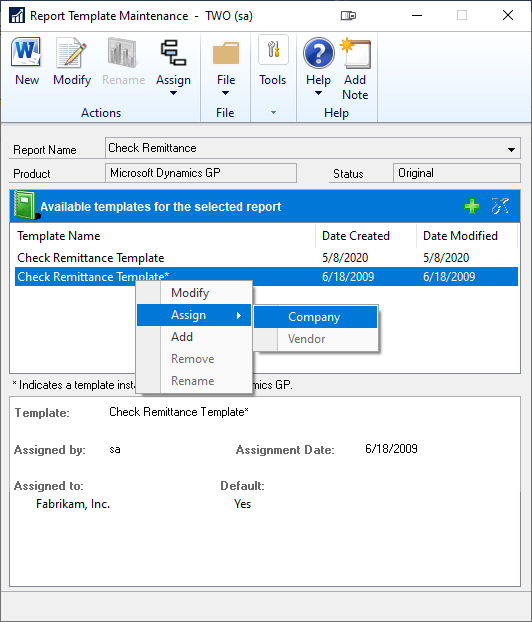Image resolution: width=532 pixels, height=622 pixels.
Task: Minimize the Report Template Maintenance window
Action: point(417,15)
